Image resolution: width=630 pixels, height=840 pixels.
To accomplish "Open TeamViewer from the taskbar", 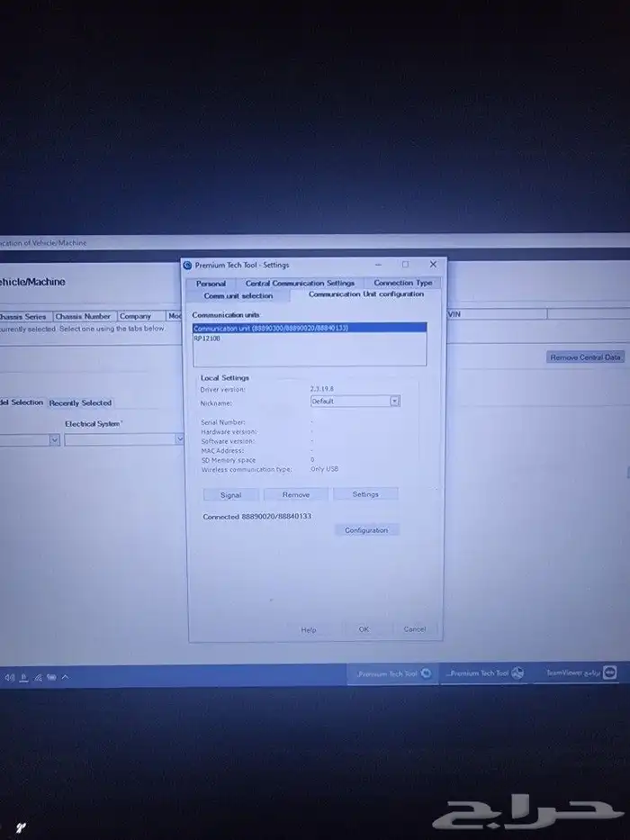I will click(581, 673).
